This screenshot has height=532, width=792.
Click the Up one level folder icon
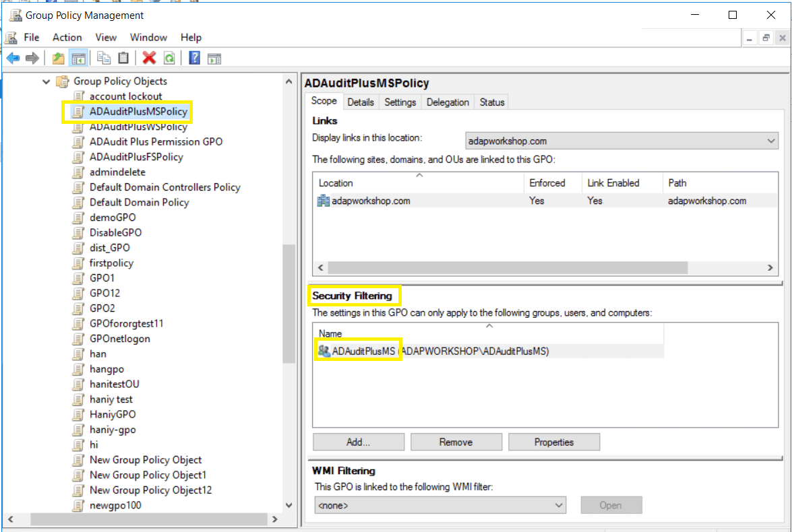click(x=59, y=59)
